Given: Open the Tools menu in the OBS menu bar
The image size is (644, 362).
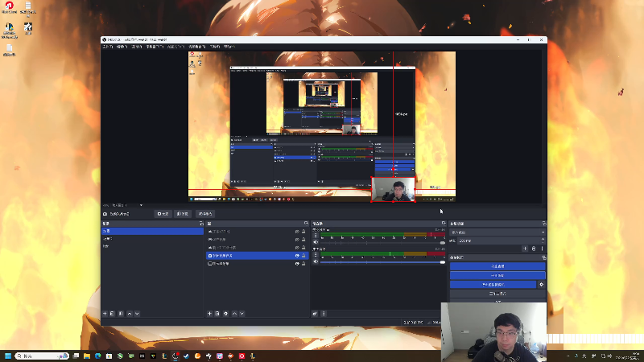Looking at the screenshot, I should point(215,47).
